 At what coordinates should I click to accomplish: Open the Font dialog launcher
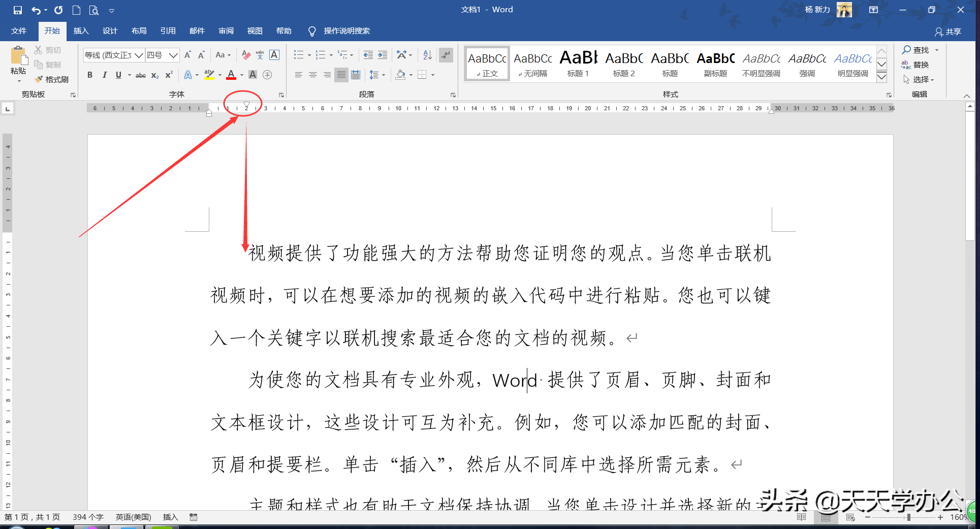[281, 95]
